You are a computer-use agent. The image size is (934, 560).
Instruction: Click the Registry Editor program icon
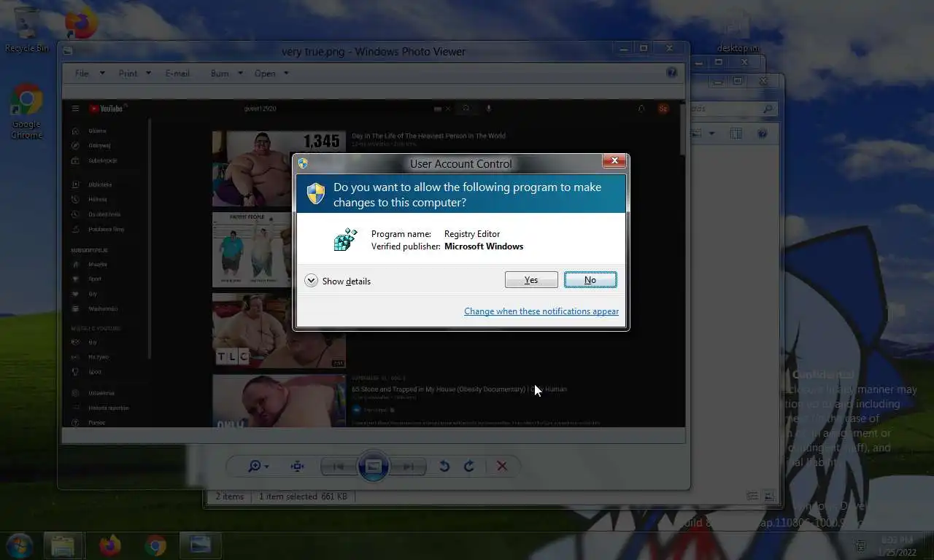coord(345,240)
